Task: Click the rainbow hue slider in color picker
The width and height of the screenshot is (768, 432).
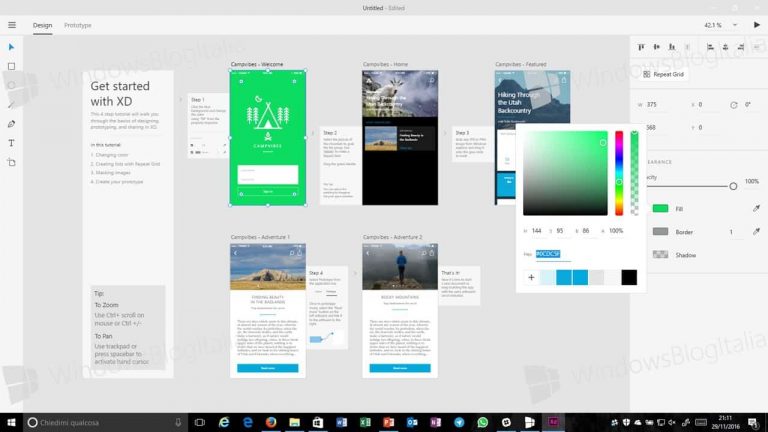Action: [x=619, y=173]
